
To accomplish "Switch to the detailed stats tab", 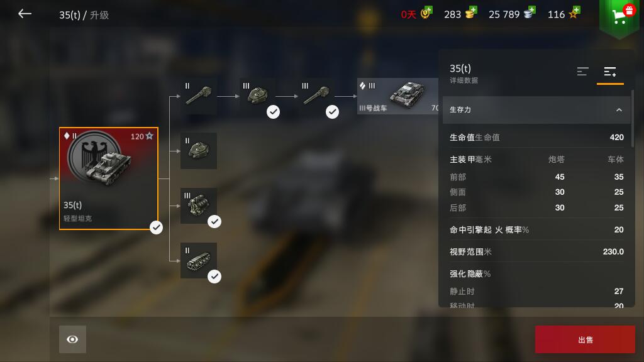I will tap(610, 72).
